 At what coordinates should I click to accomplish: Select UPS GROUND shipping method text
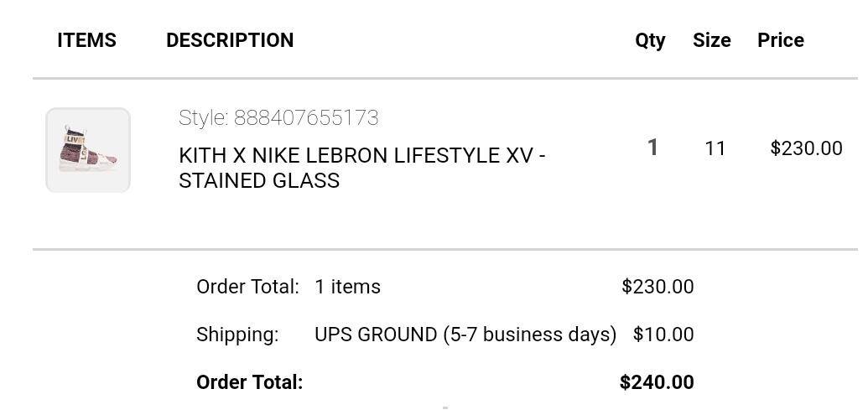[465, 335]
